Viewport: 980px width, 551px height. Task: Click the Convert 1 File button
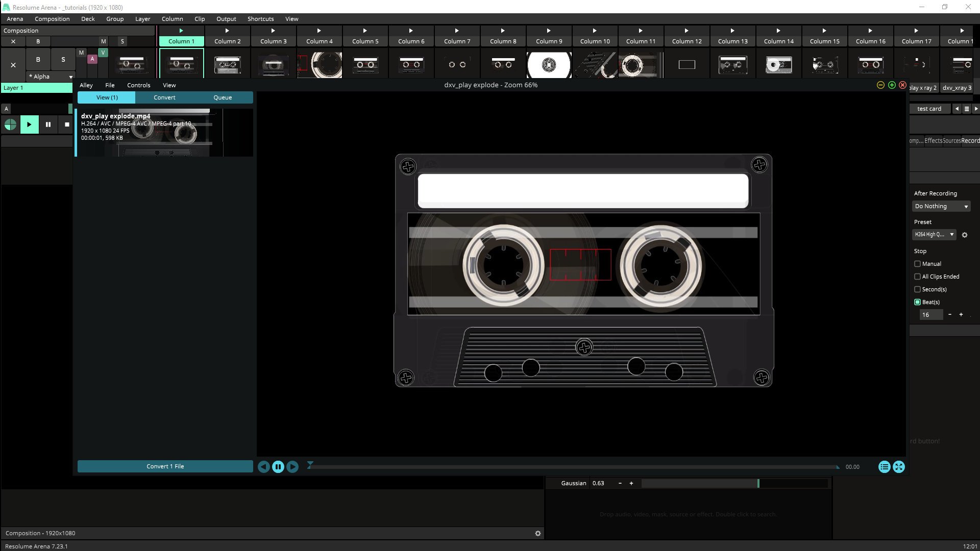coord(165,466)
